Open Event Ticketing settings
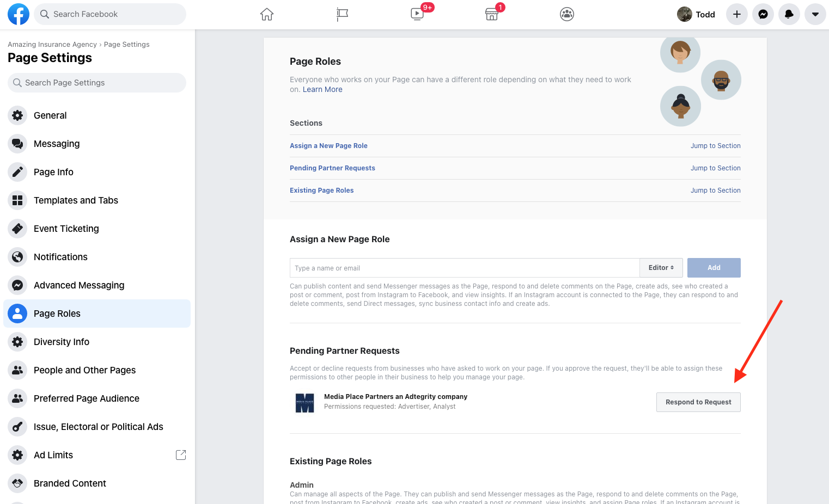The width and height of the screenshot is (829, 504). pyautogui.click(x=97, y=229)
